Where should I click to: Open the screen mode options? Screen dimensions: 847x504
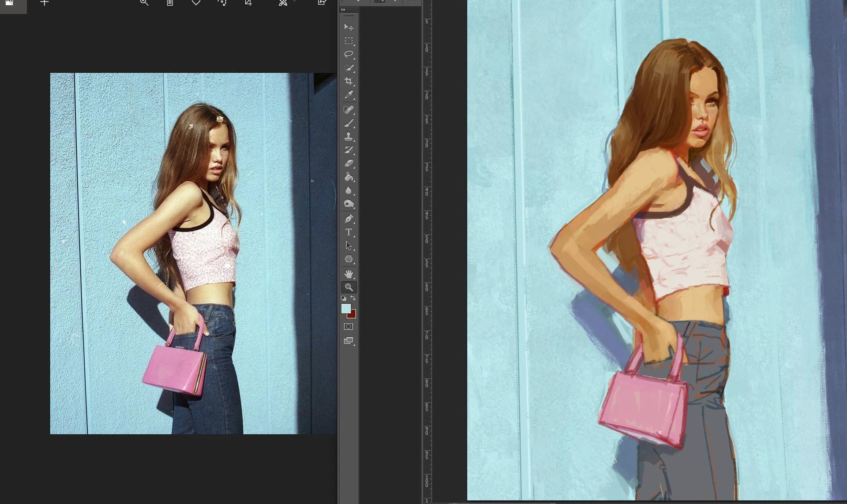coord(348,340)
